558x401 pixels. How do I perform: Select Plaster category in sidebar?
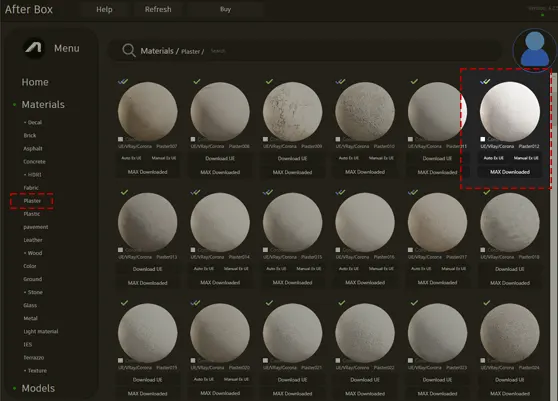tap(32, 201)
